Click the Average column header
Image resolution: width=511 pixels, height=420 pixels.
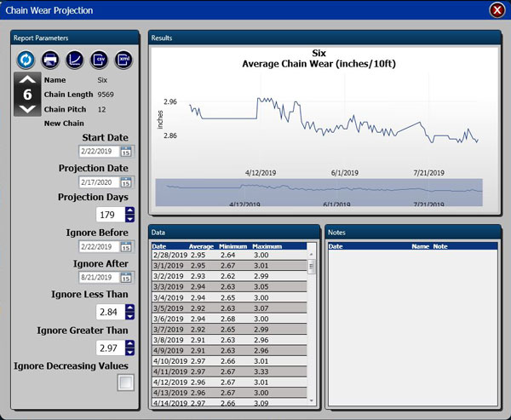(x=201, y=246)
